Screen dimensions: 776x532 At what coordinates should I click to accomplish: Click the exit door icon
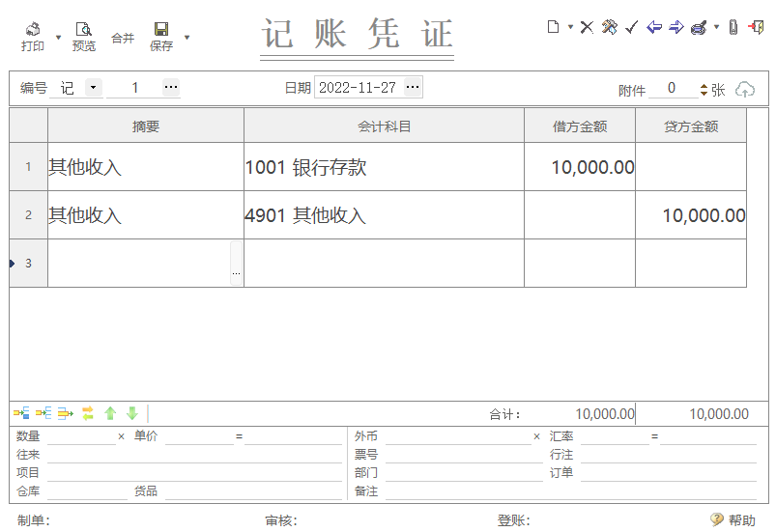(757, 27)
